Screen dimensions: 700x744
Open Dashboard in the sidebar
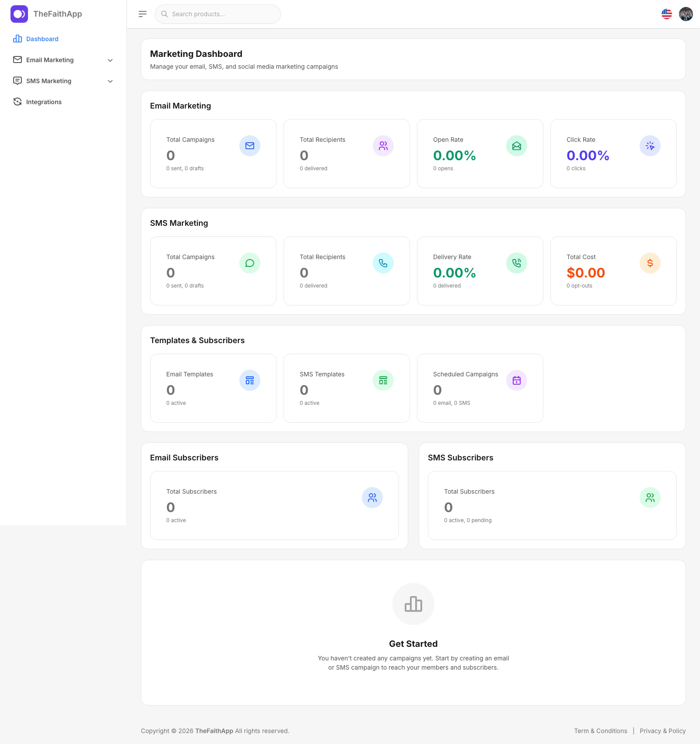pos(63,39)
